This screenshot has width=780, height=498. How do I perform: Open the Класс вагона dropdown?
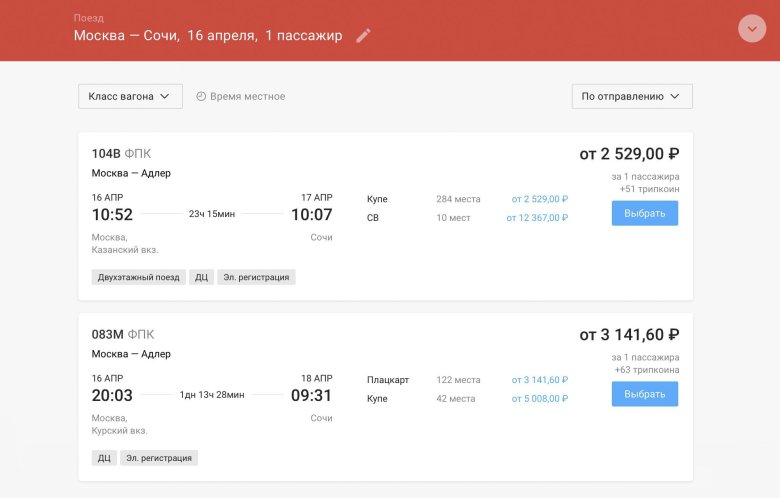click(x=130, y=96)
